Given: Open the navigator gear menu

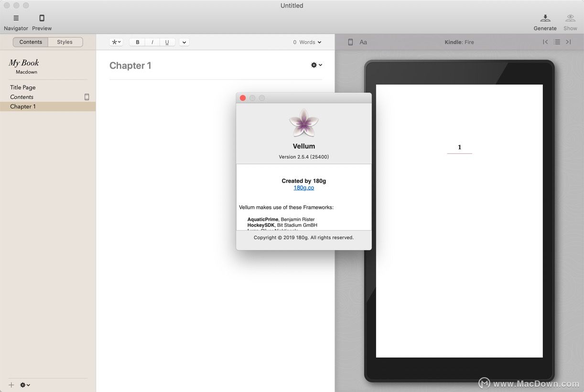Looking at the screenshot, I should [25, 385].
